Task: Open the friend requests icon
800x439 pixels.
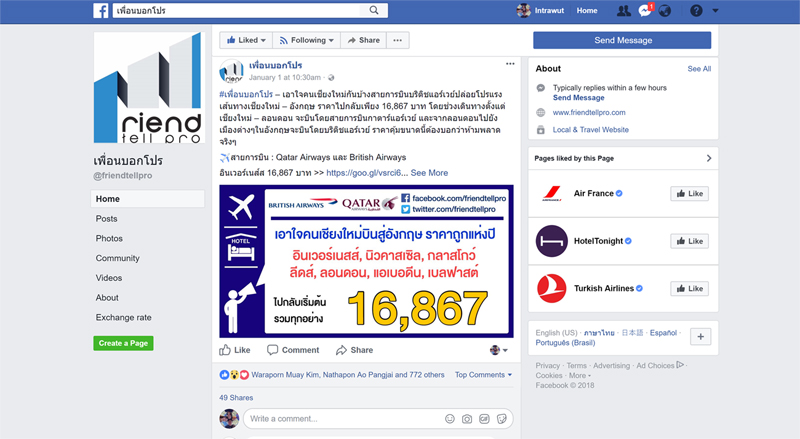Action: pos(623,11)
